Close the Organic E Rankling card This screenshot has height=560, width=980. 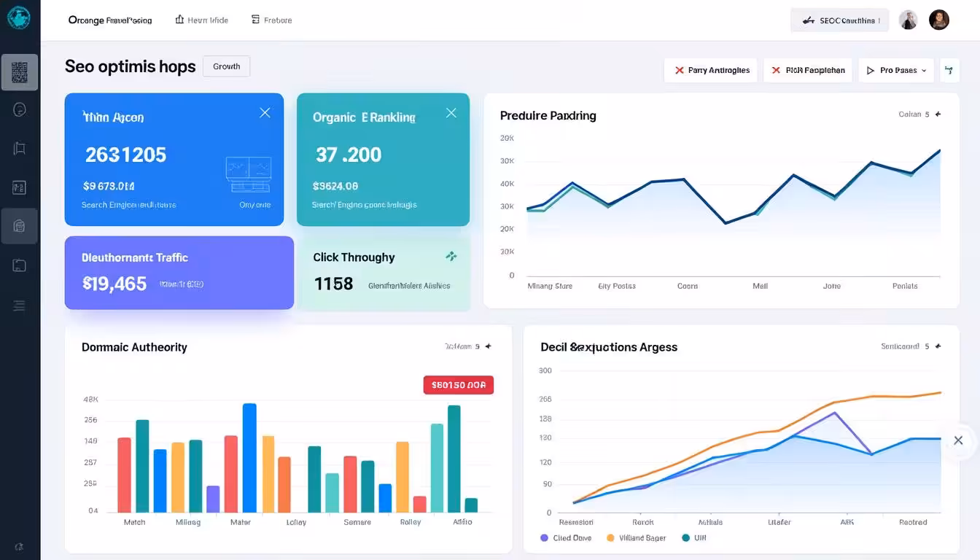[x=451, y=112]
